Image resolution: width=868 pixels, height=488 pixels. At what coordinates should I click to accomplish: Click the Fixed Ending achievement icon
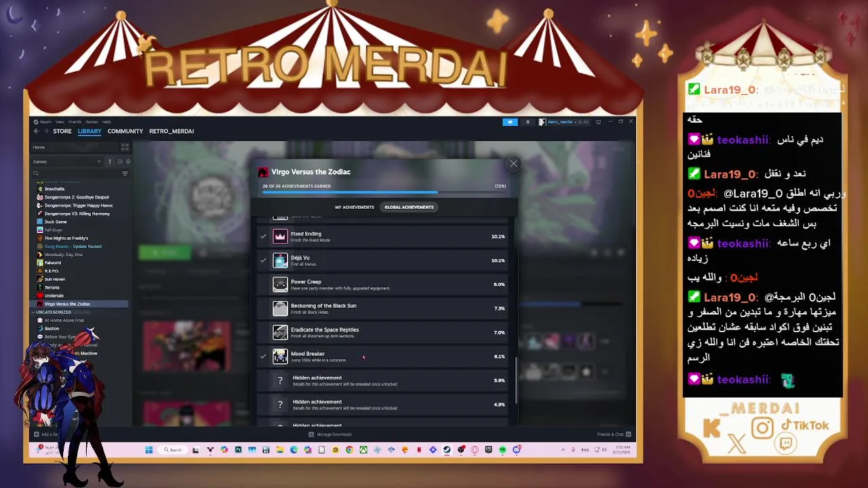pyautogui.click(x=280, y=237)
